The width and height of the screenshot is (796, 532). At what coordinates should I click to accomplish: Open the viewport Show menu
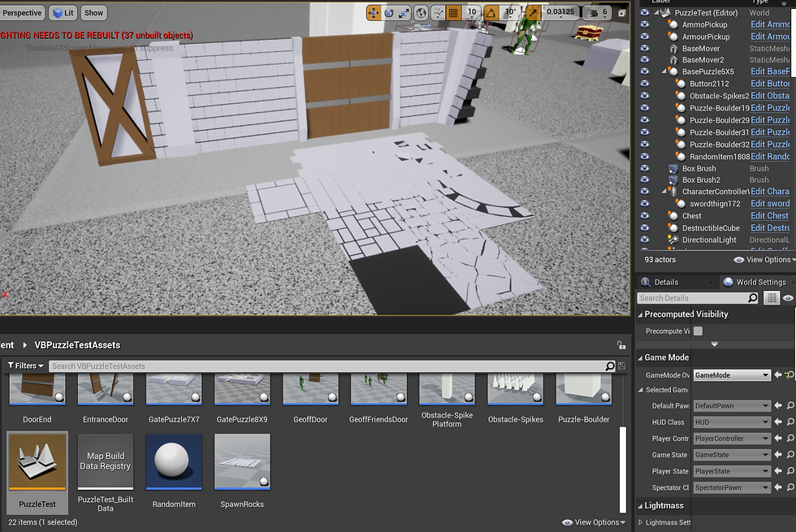93,13
